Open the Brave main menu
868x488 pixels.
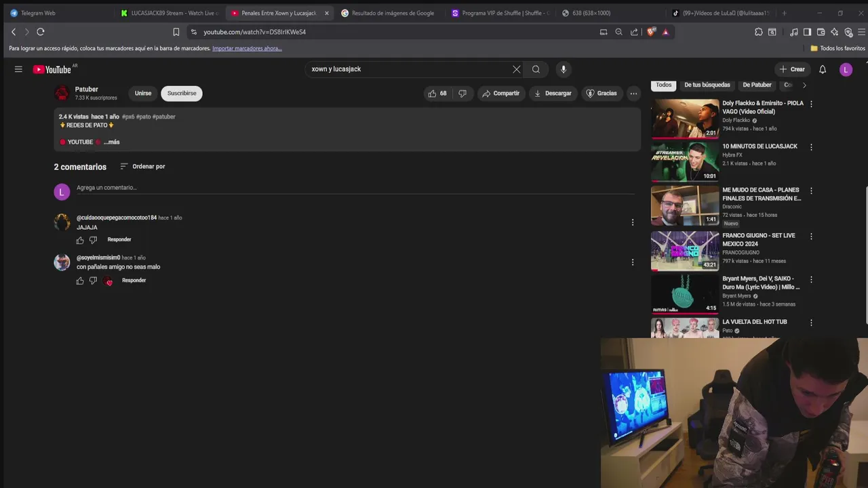pos(862,32)
